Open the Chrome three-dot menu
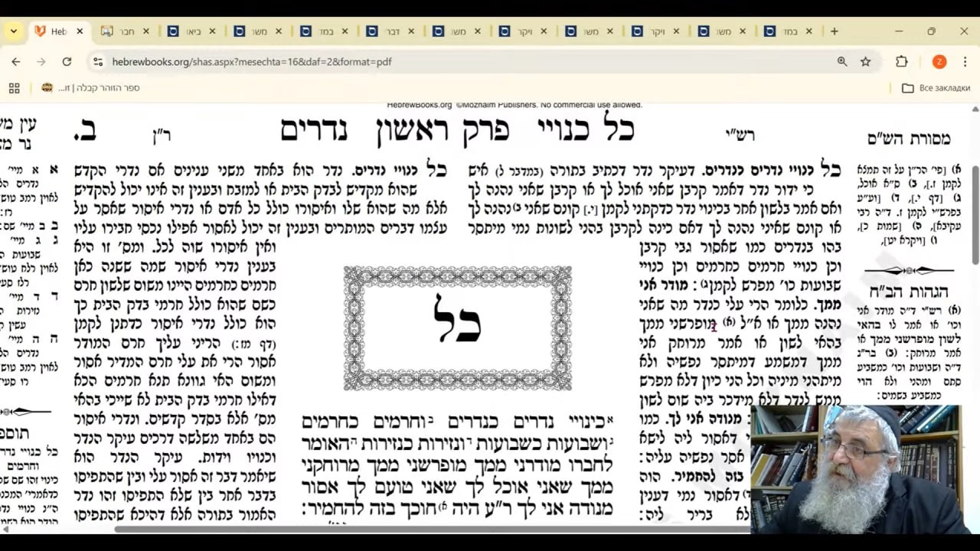This screenshot has height=551, width=980. [x=964, y=61]
